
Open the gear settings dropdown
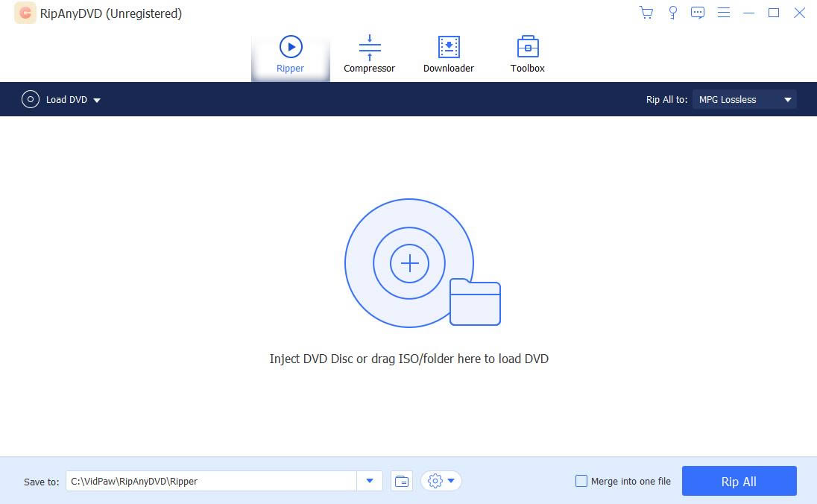pos(441,481)
